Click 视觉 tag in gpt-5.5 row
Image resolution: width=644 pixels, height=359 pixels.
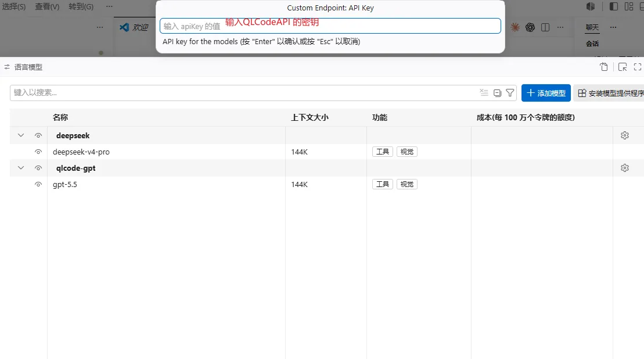[x=406, y=184]
